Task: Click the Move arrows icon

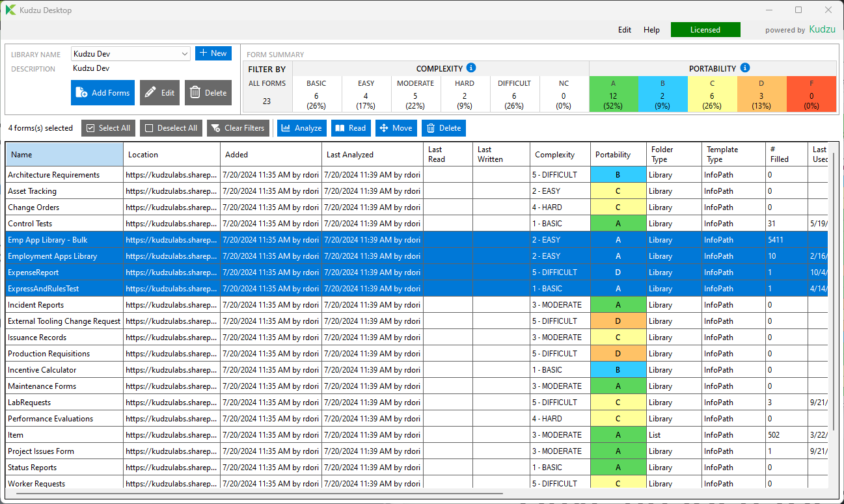Action: click(x=383, y=128)
